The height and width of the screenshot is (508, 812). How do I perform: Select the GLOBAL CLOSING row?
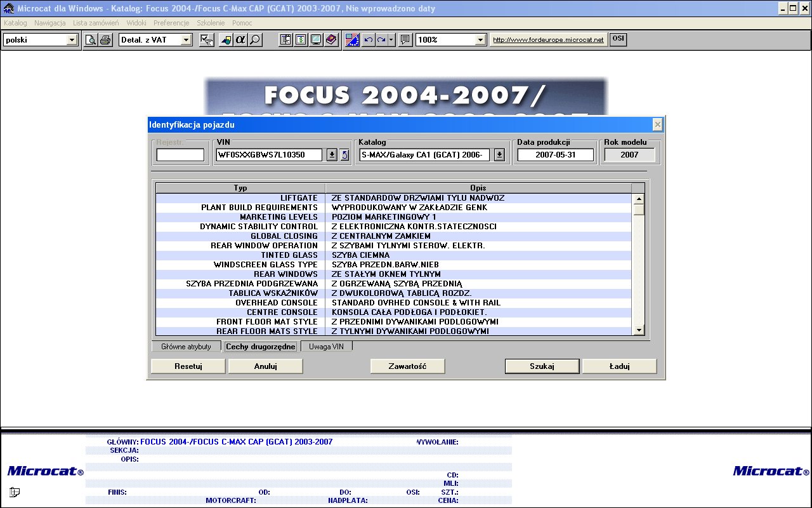394,236
